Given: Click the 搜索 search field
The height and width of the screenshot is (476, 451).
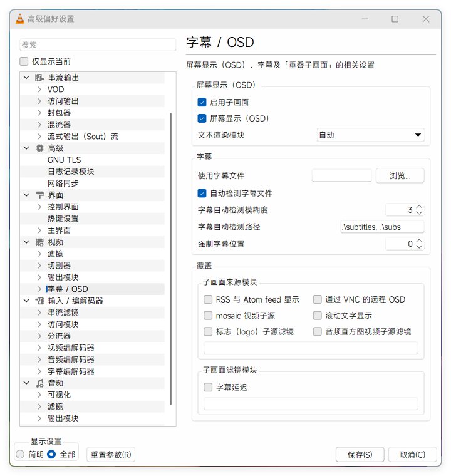Looking at the screenshot, I should click(97, 45).
